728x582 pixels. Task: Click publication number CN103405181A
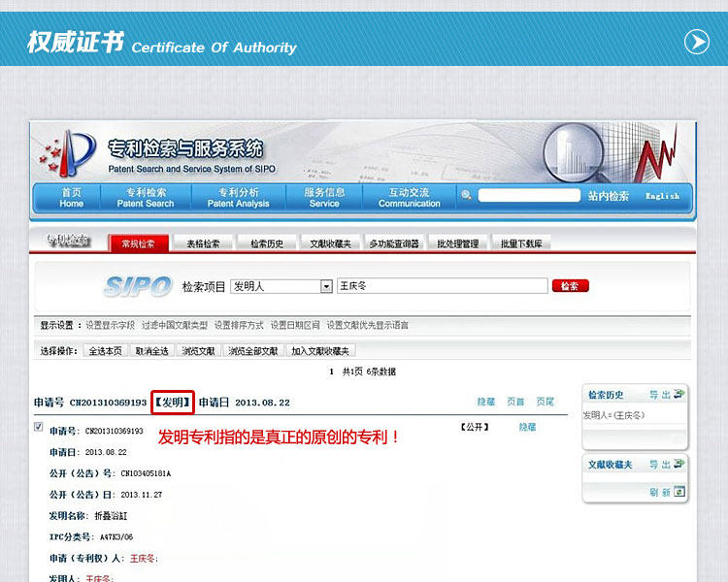[x=146, y=473]
